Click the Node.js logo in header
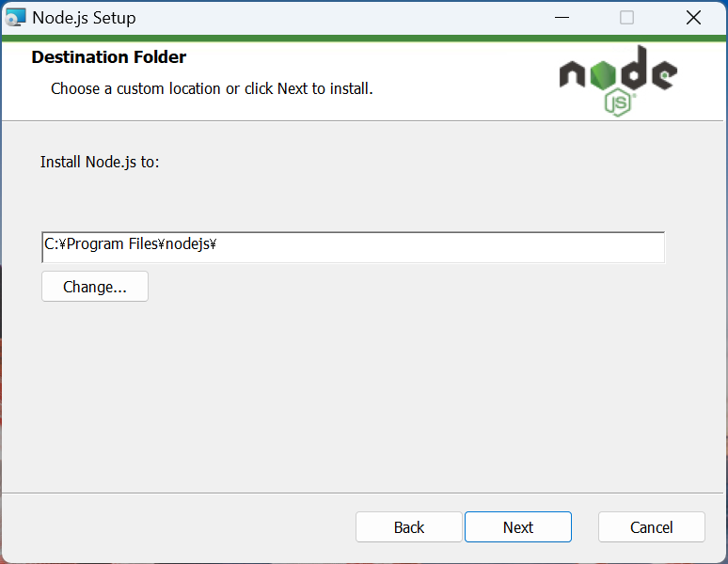The image size is (728, 564). [x=618, y=81]
